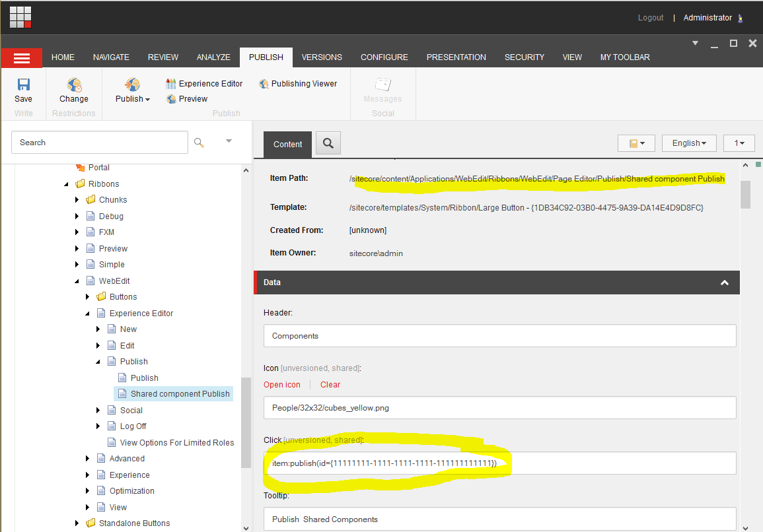Open the VERSIONS ribbon tab
Viewport: 763px width, 532px height.
tap(322, 57)
